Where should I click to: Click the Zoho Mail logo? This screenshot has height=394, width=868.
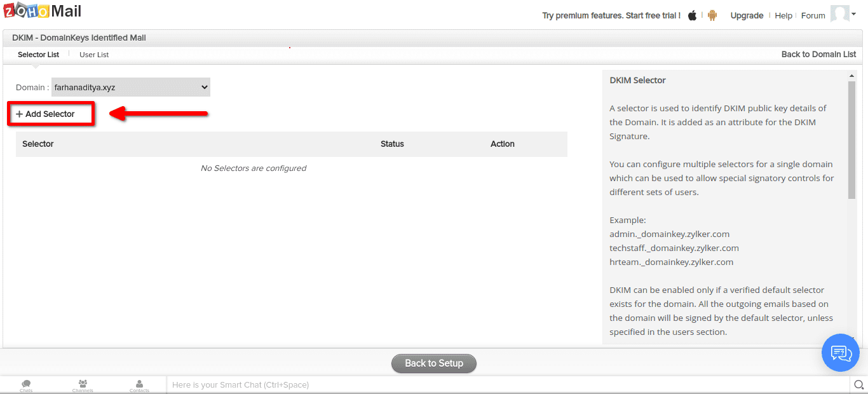pyautogui.click(x=41, y=10)
